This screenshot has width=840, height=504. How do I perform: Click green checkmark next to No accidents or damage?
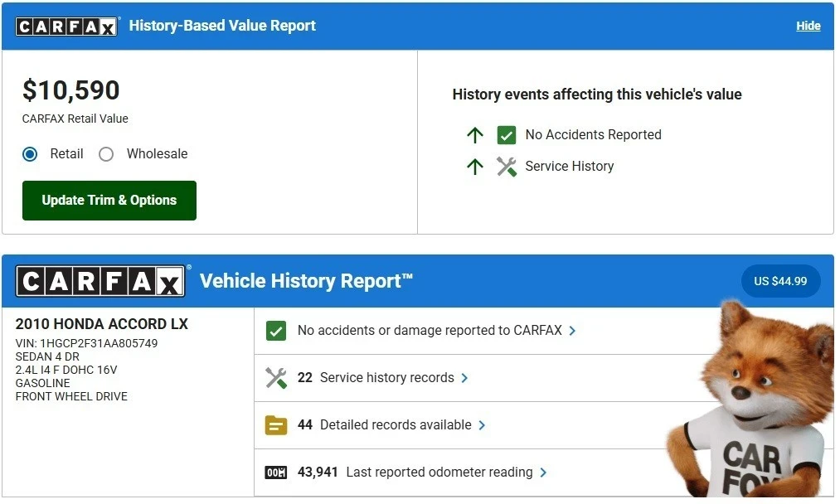point(276,332)
